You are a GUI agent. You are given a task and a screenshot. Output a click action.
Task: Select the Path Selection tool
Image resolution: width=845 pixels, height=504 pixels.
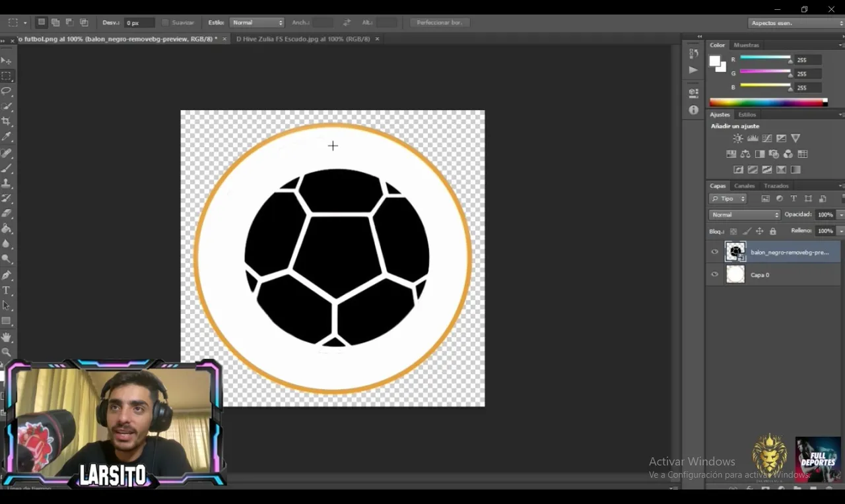click(x=7, y=305)
